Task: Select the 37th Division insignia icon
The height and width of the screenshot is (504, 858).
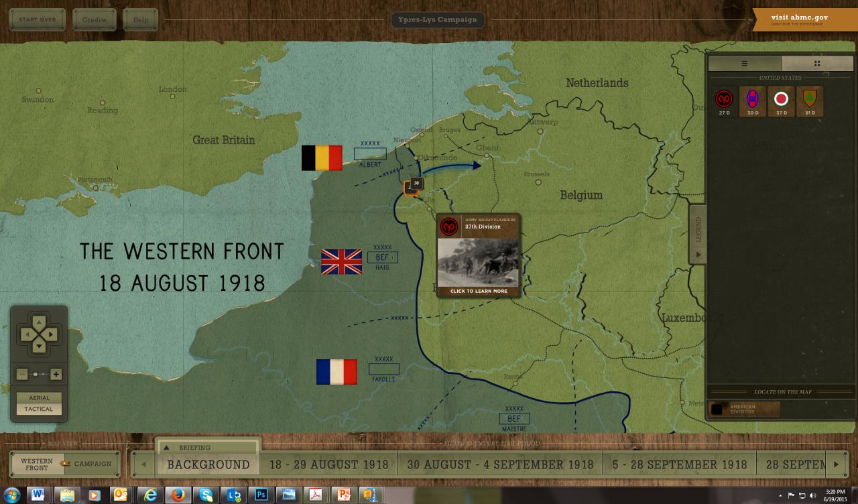Action: pyautogui.click(x=781, y=100)
